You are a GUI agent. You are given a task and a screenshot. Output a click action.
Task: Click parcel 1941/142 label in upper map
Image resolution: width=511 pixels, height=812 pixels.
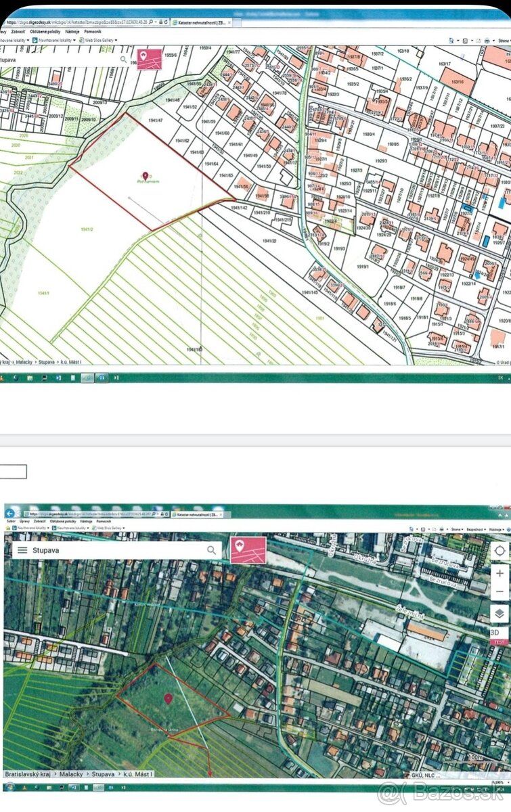[238, 207]
